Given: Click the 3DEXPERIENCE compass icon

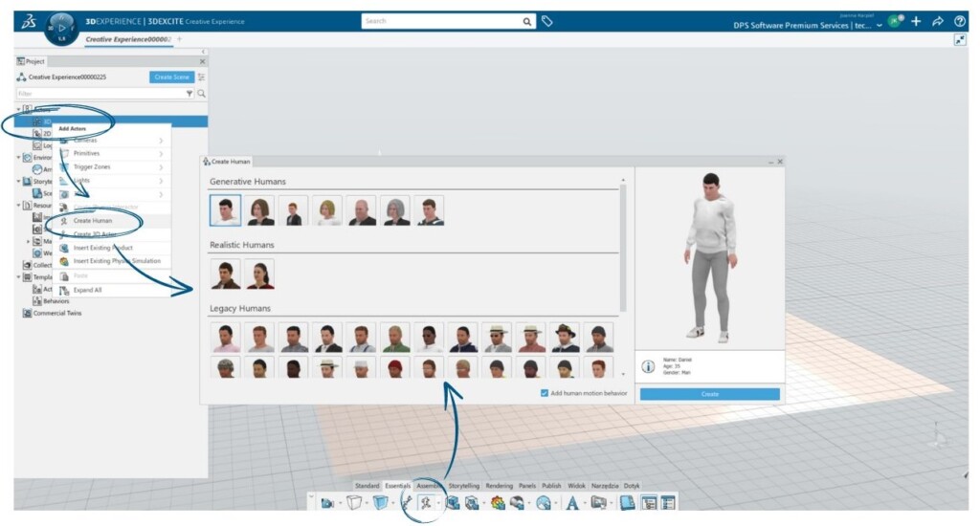Looking at the screenshot, I should [61, 26].
